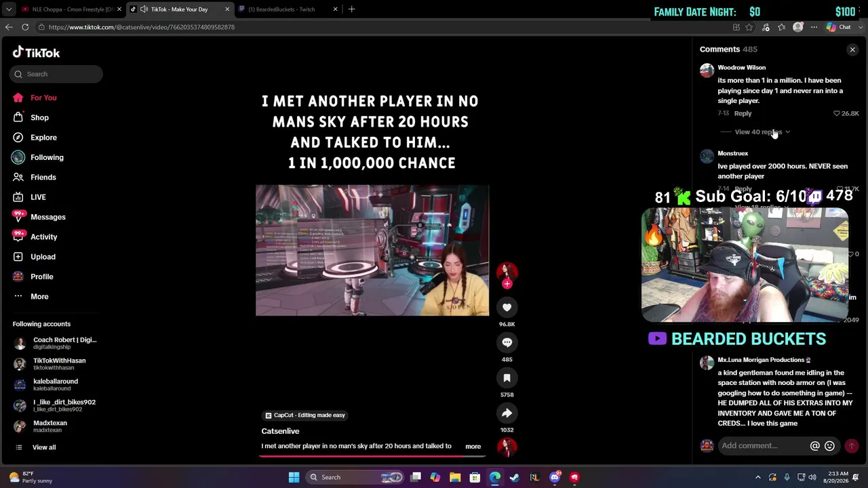This screenshot has height=488, width=868.
Task: Open the Activity notifications icon
Action: pos(18,237)
